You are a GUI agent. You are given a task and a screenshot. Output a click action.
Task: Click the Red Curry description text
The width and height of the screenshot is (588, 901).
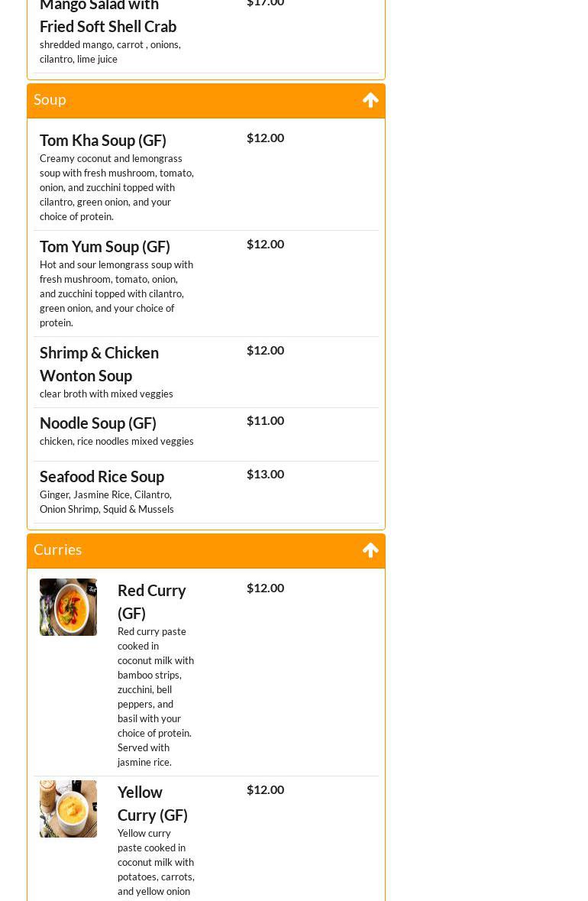coord(155,696)
